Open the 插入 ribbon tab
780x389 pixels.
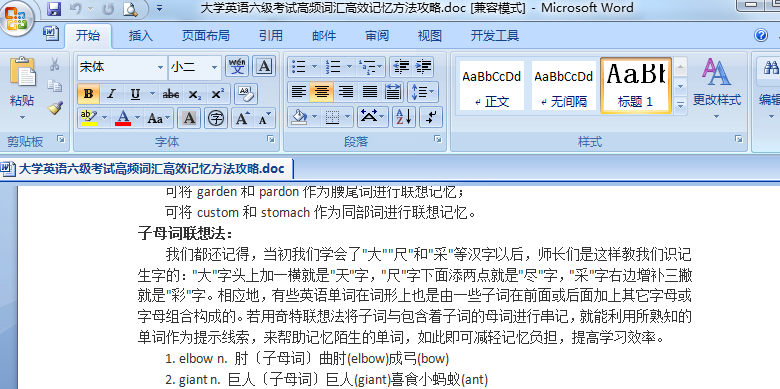point(141,35)
